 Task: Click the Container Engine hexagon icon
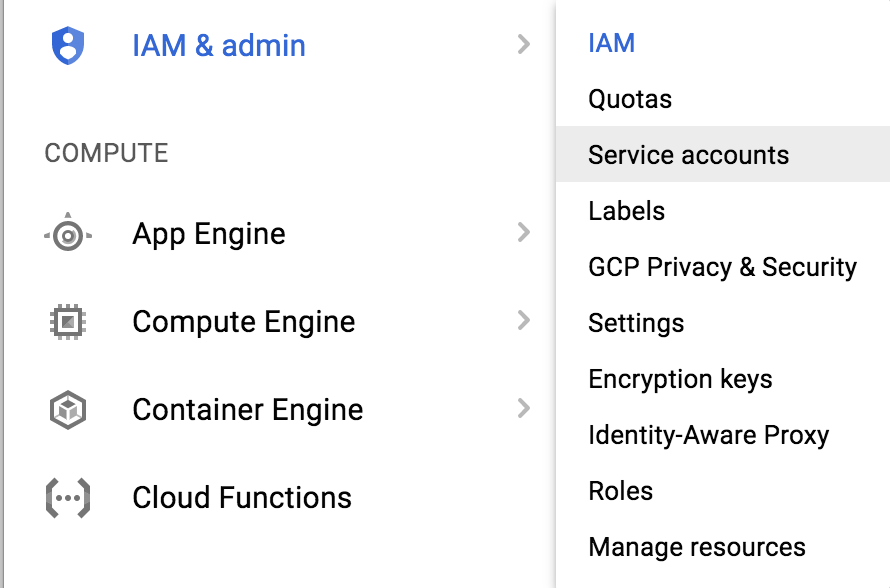point(68,410)
